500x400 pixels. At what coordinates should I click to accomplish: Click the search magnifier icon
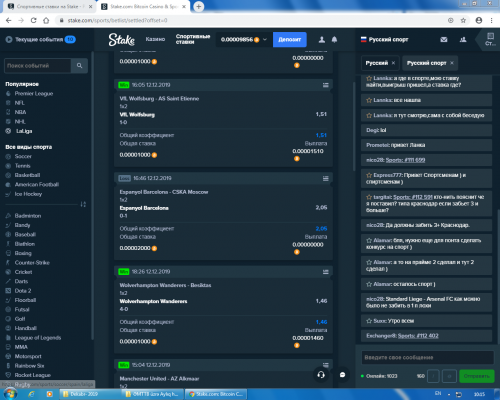coord(79,66)
